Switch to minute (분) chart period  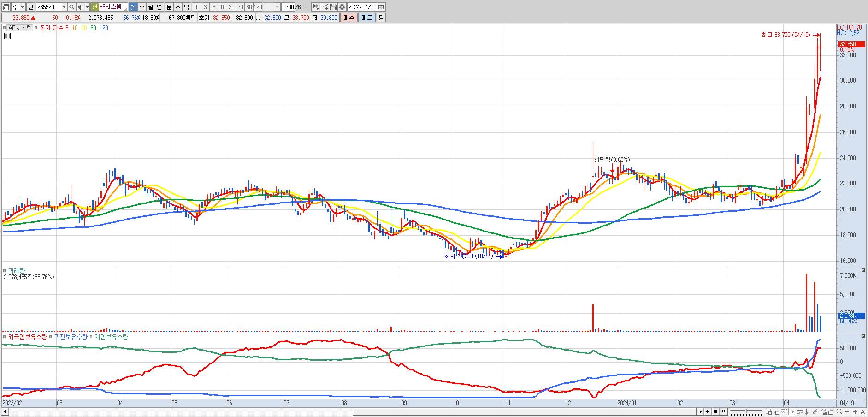[x=169, y=7]
